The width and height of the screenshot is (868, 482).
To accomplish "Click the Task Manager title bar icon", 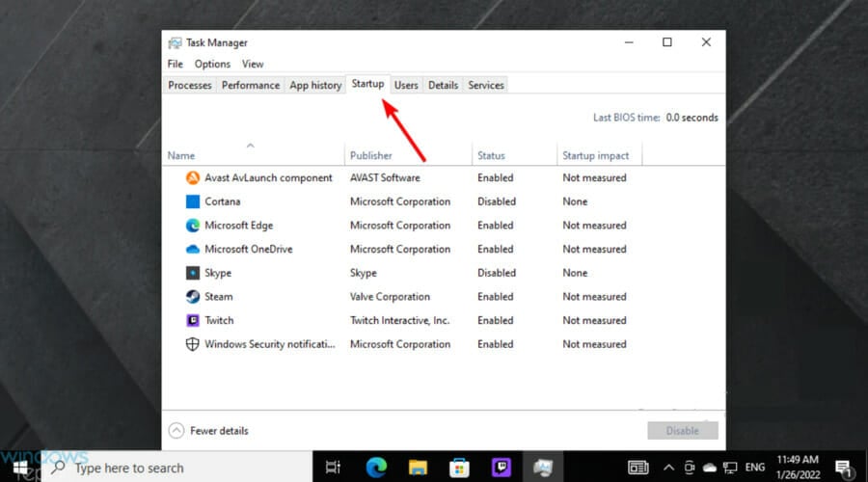I will (x=175, y=42).
